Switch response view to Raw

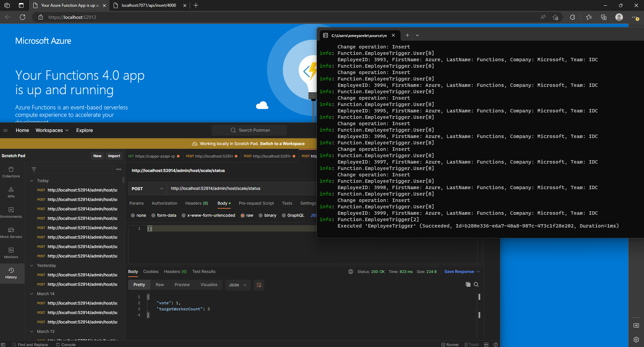pyautogui.click(x=160, y=285)
